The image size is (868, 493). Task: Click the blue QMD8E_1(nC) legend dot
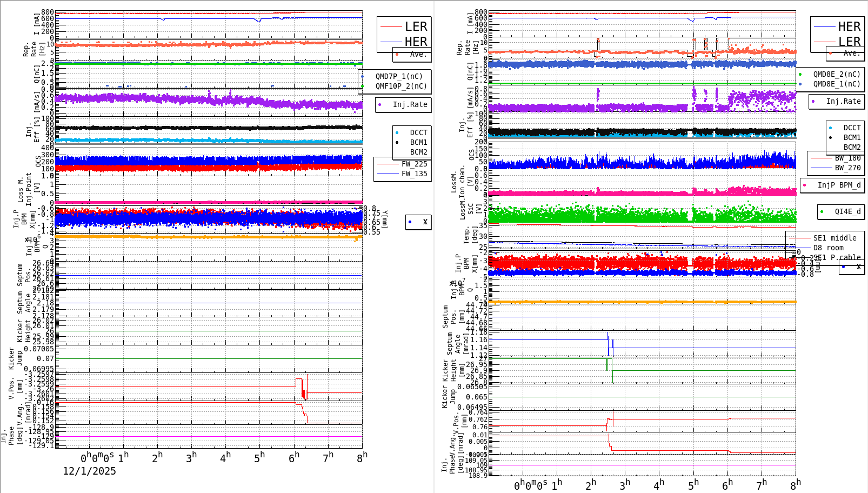click(x=800, y=84)
